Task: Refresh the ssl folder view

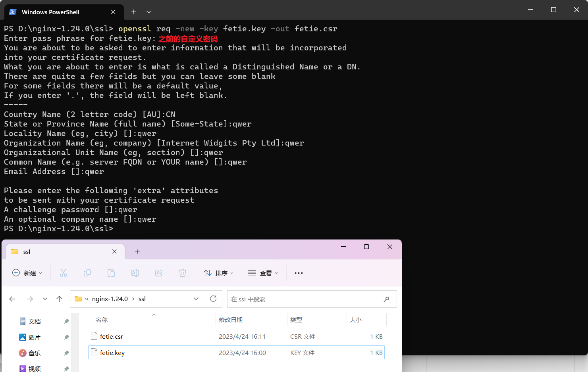Action: pyautogui.click(x=213, y=299)
